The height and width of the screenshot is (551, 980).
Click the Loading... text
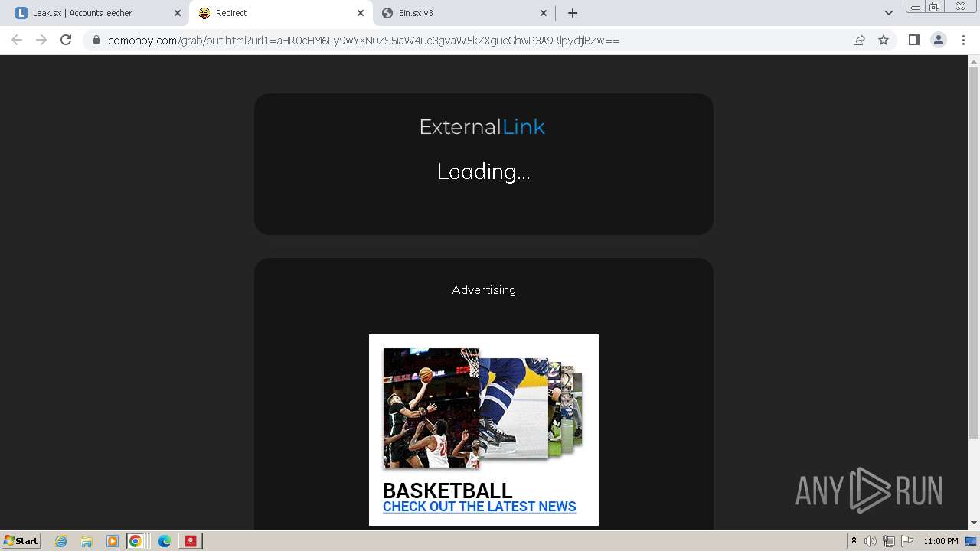[484, 172]
